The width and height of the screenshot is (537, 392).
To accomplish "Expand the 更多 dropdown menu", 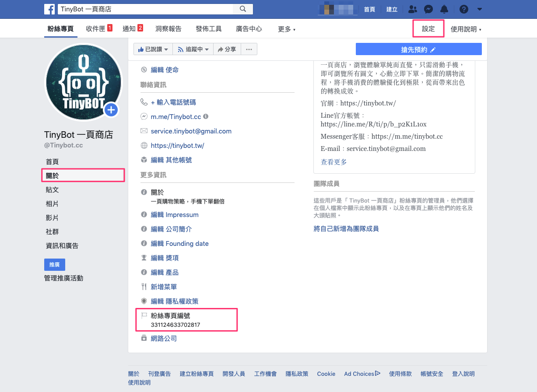I will point(287,29).
